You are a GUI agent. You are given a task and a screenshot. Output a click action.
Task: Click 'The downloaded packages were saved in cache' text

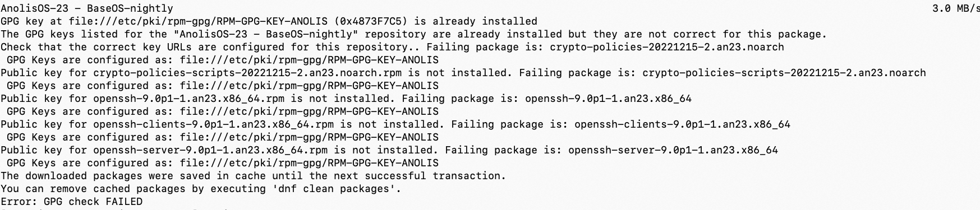(x=133, y=176)
